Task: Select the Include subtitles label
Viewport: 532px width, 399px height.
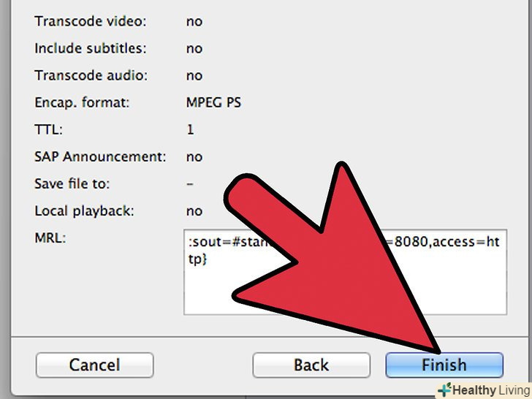Action: click(91, 48)
